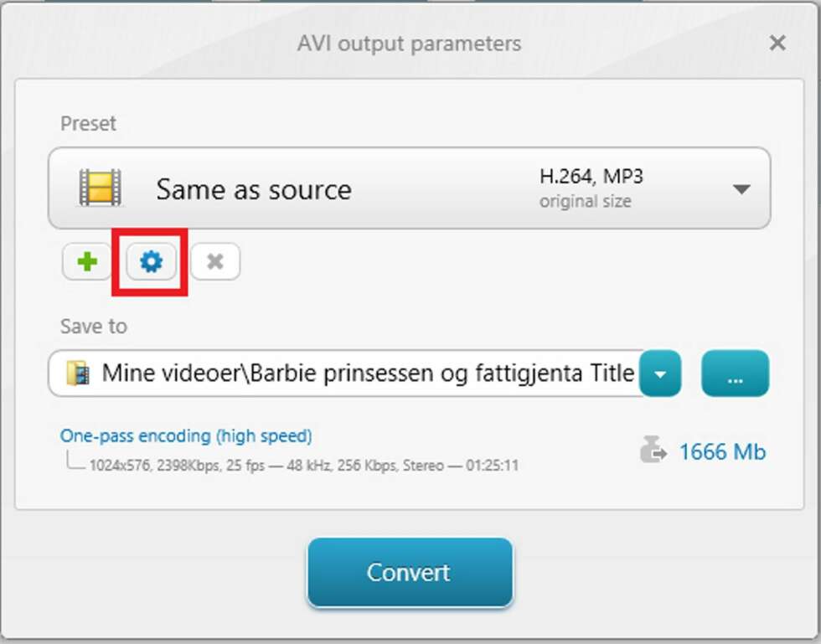The image size is (821, 644).
Task: Click the Preset section label
Action: pyautogui.click(x=88, y=124)
